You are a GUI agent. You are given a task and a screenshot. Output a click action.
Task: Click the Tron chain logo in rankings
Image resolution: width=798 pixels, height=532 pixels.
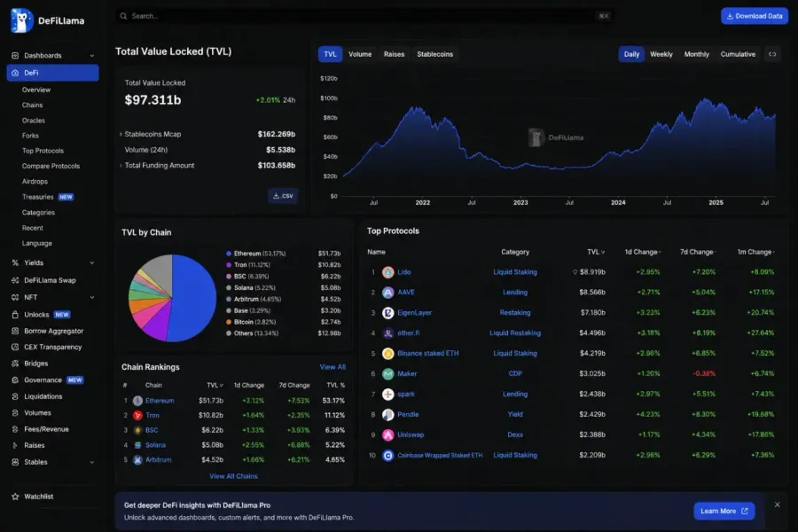[137, 416]
